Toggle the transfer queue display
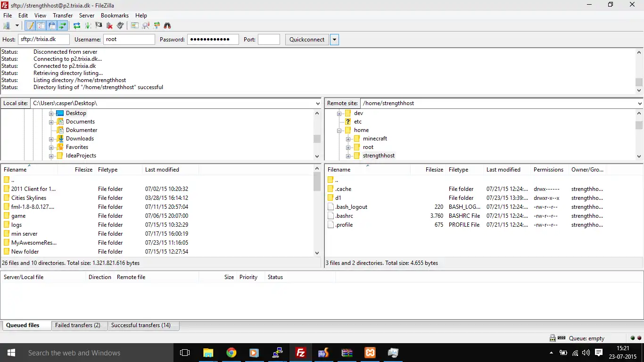644x362 pixels. [62, 25]
